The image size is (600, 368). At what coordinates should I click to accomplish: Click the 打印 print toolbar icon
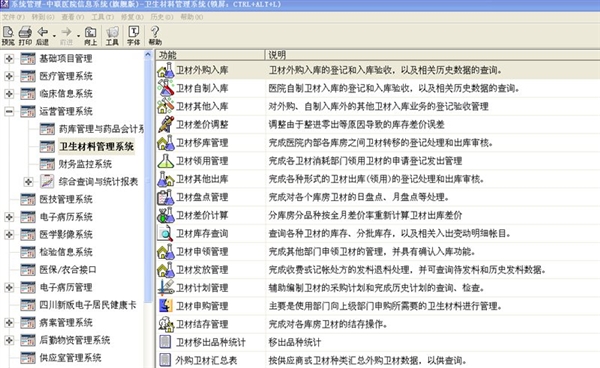pos(25,36)
